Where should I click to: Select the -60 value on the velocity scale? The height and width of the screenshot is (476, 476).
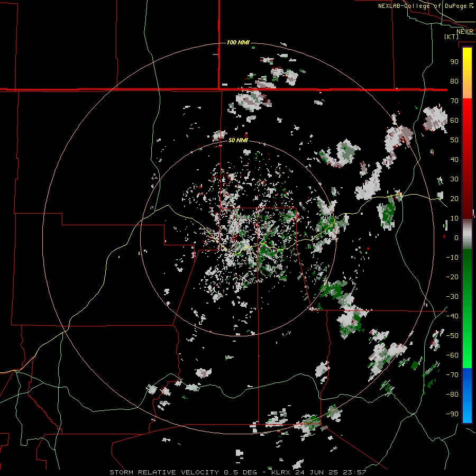tap(452, 355)
